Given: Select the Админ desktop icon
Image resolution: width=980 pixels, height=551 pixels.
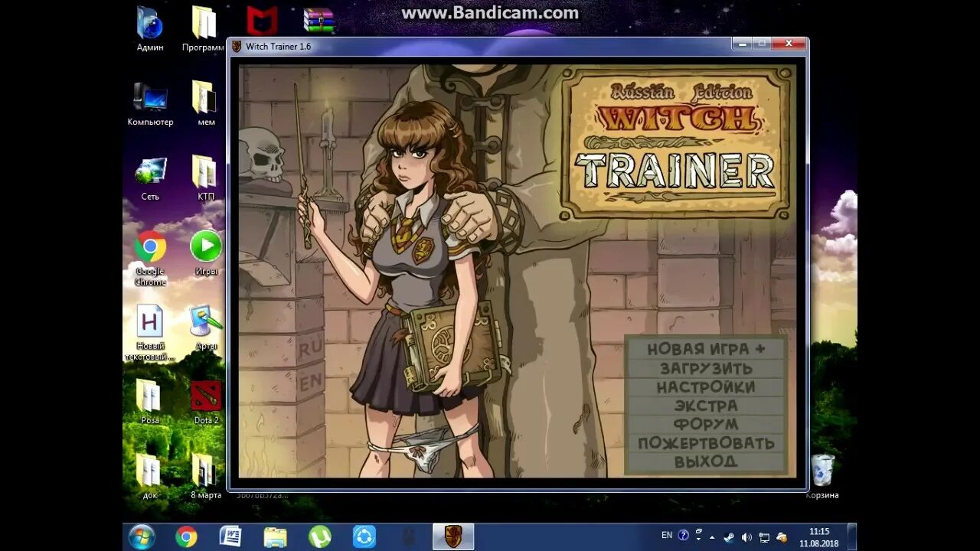Looking at the screenshot, I should point(150,29).
